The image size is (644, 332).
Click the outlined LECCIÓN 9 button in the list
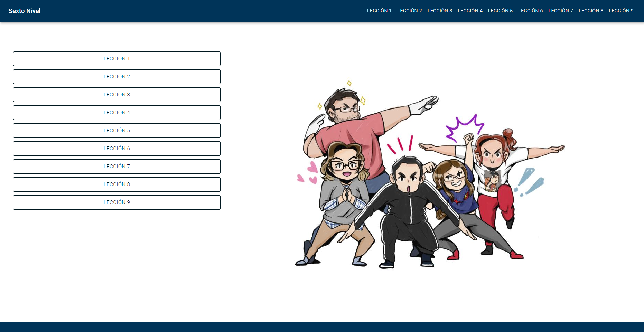coord(117,202)
